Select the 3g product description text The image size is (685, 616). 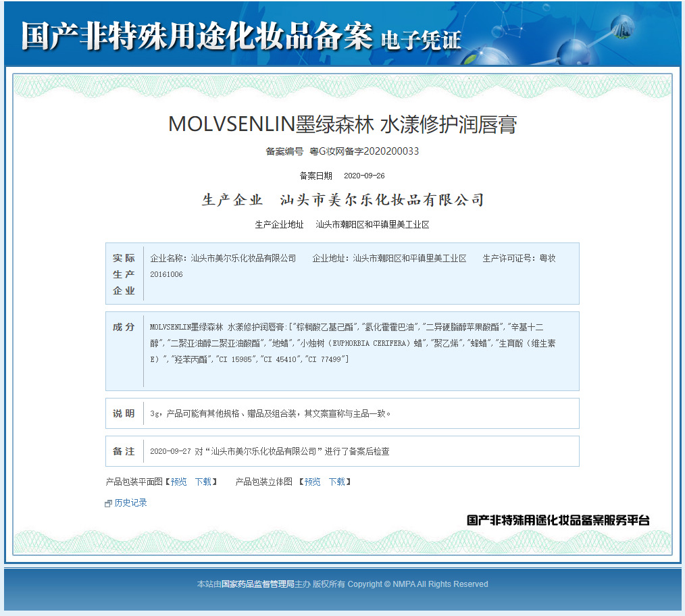270,413
